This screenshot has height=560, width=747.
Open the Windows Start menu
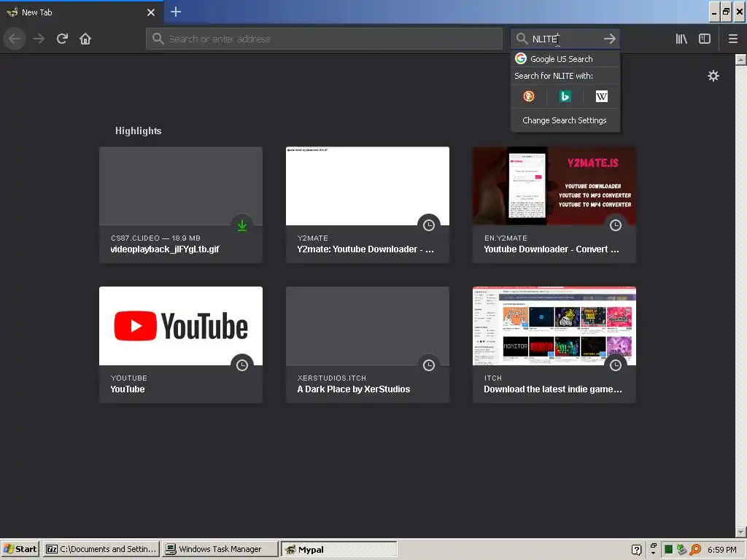pyautogui.click(x=20, y=549)
